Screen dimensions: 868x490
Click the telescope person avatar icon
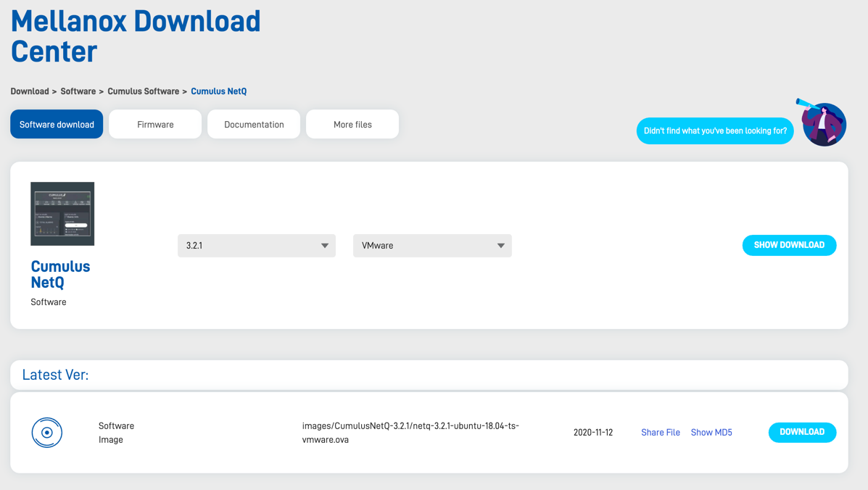pos(823,123)
